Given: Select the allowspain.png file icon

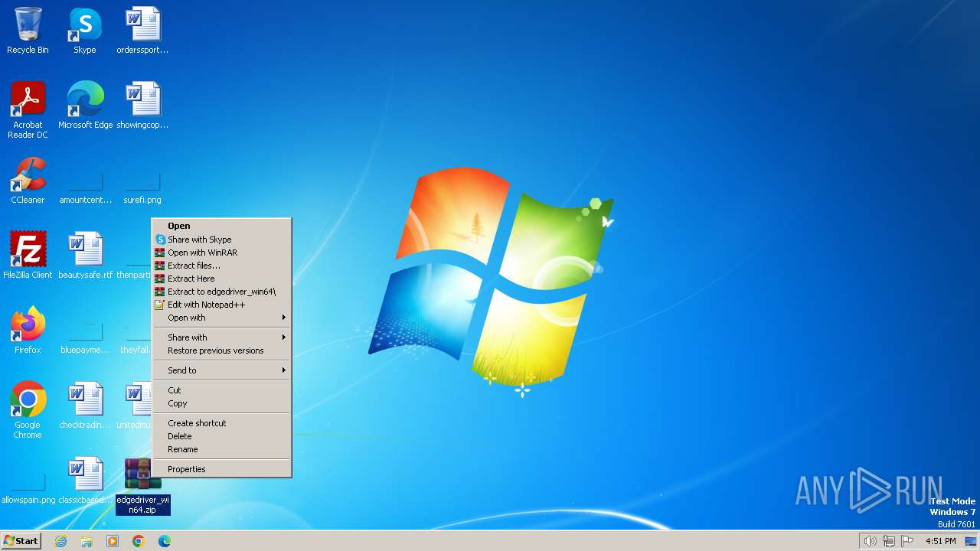Looking at the screenshot, I should (x=28, y=488).
